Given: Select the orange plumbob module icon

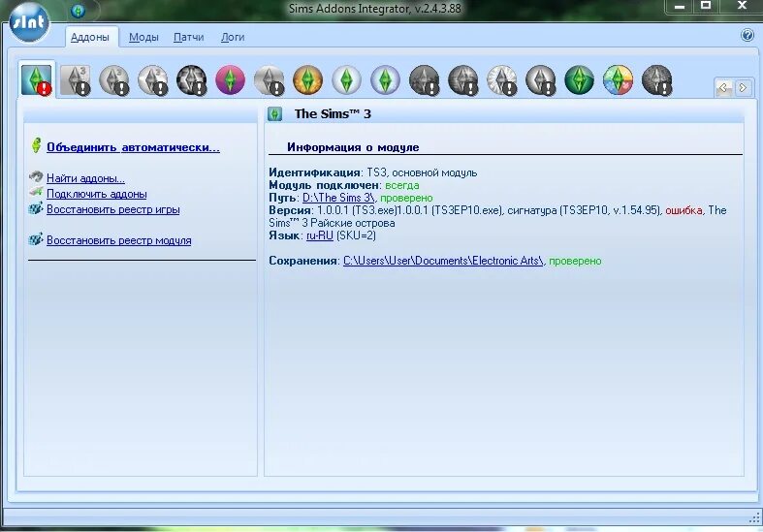Looking at the screenshot, I should tap(308, 79).
